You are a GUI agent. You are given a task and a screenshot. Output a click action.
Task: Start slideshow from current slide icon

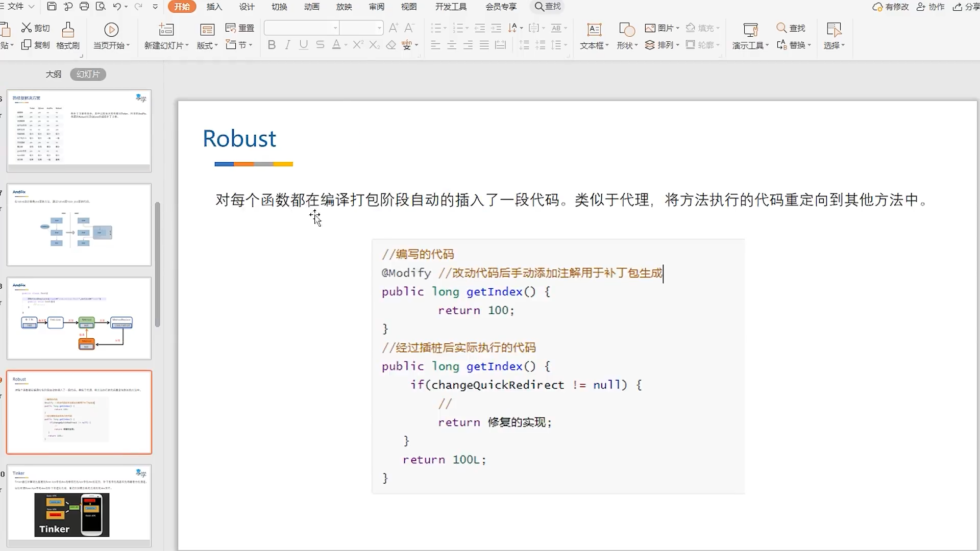(111, 30)
